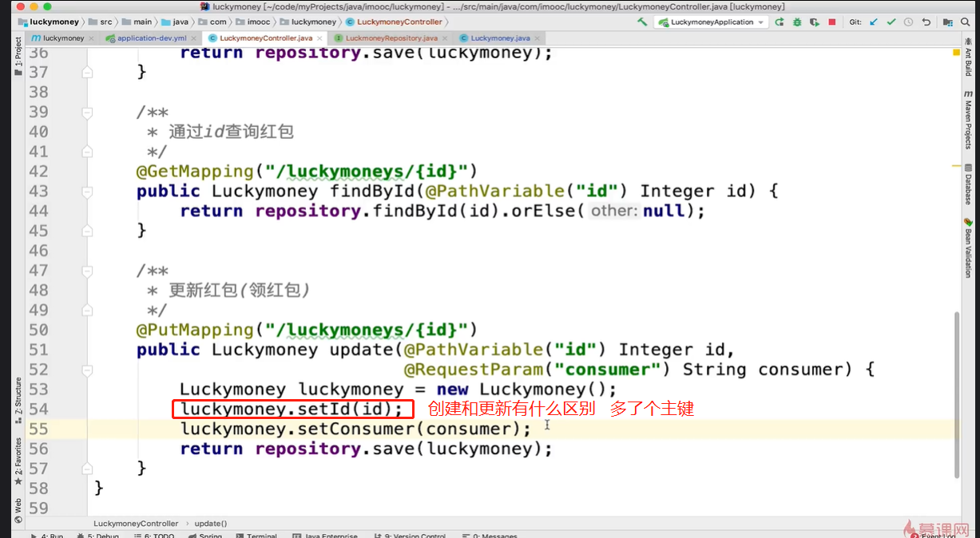Open the 1: Project tool window
The image size is (980, 538).
point(18,56)
